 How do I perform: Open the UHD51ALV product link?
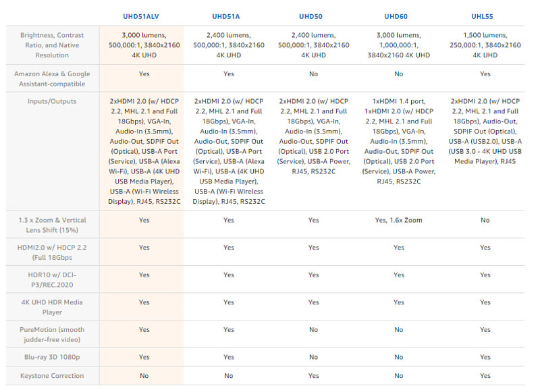point(144,15)
